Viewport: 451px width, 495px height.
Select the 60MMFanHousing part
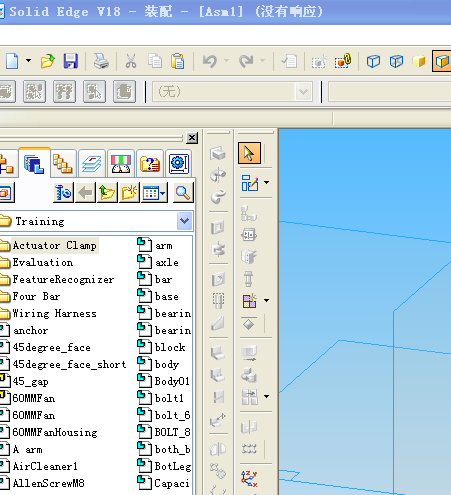click(55, 433)
